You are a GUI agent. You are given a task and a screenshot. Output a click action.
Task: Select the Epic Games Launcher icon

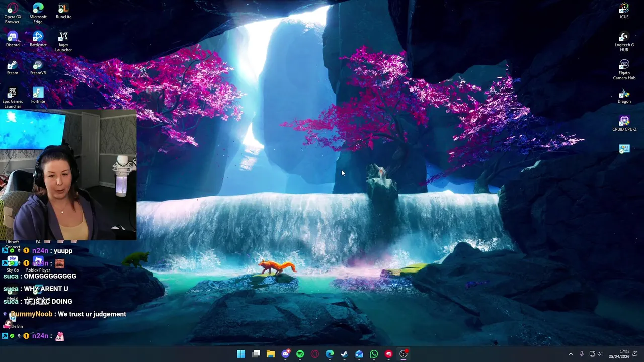pyautogui.click(x=13, y=98)
